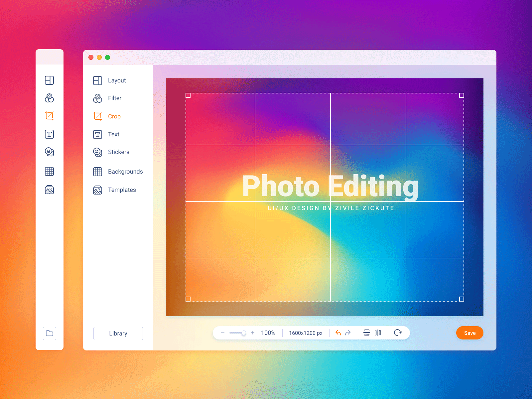Zoom out with the minus button
Viewport: 532px width, 399px height.
click(223, 333)
